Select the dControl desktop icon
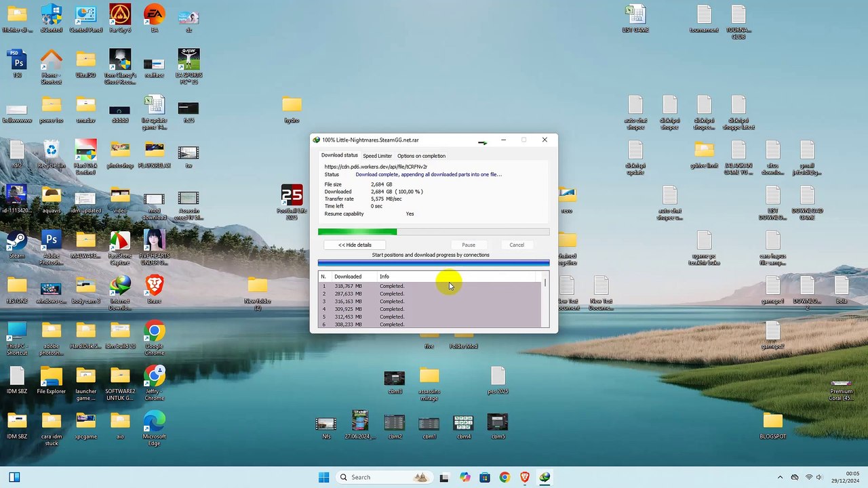Viewport: 868px width, 488px height. [x=52, y=19]
